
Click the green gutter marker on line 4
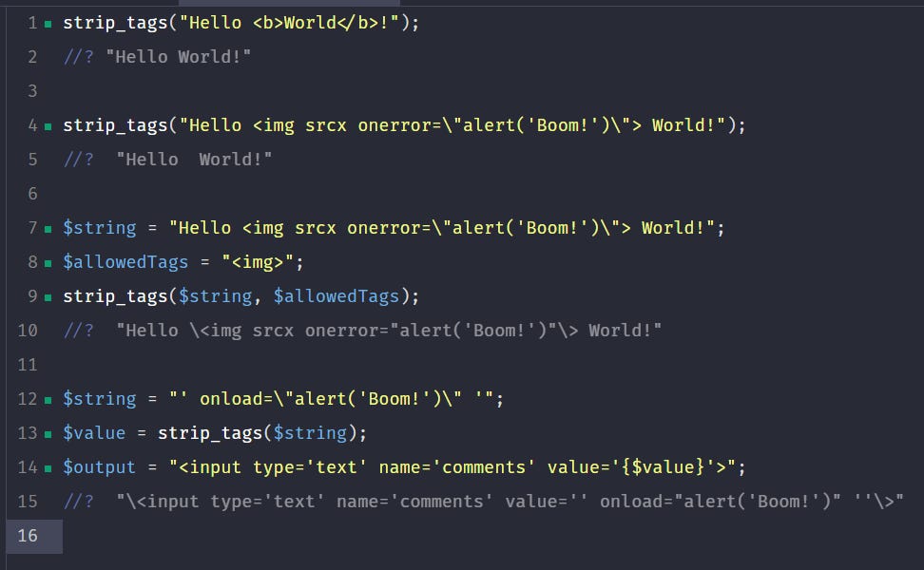coord(48,126)
